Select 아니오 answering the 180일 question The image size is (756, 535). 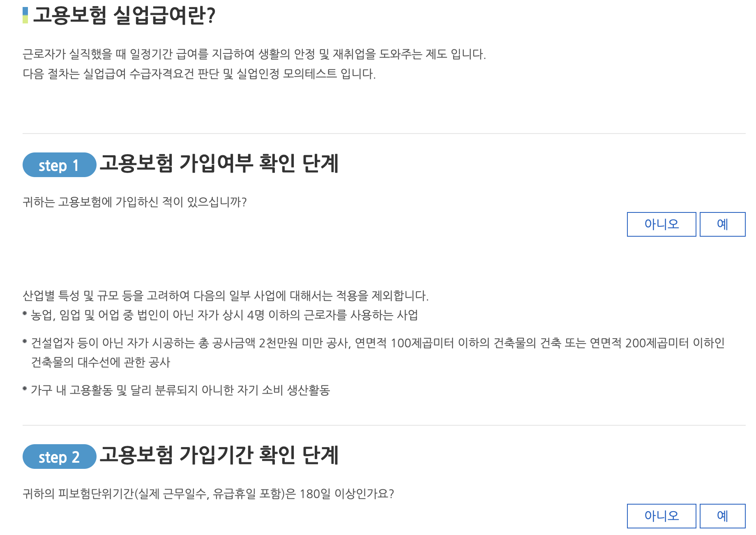tap(661, 516)
